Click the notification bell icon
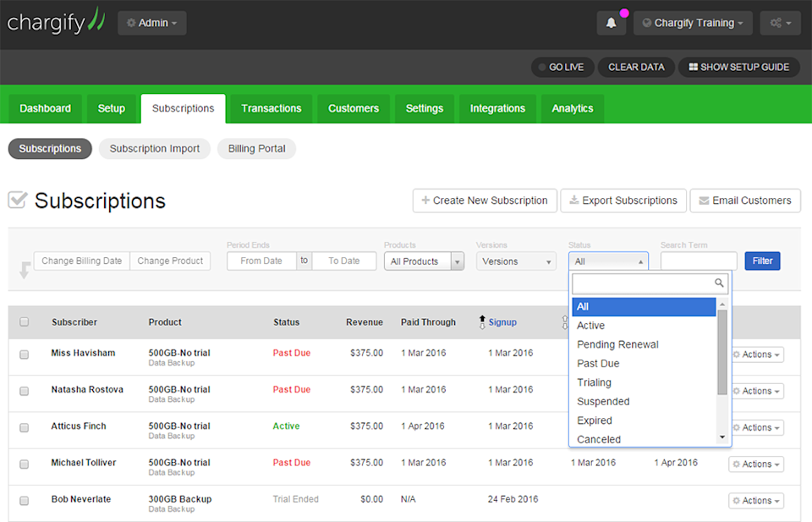 (x=611, y=24)
